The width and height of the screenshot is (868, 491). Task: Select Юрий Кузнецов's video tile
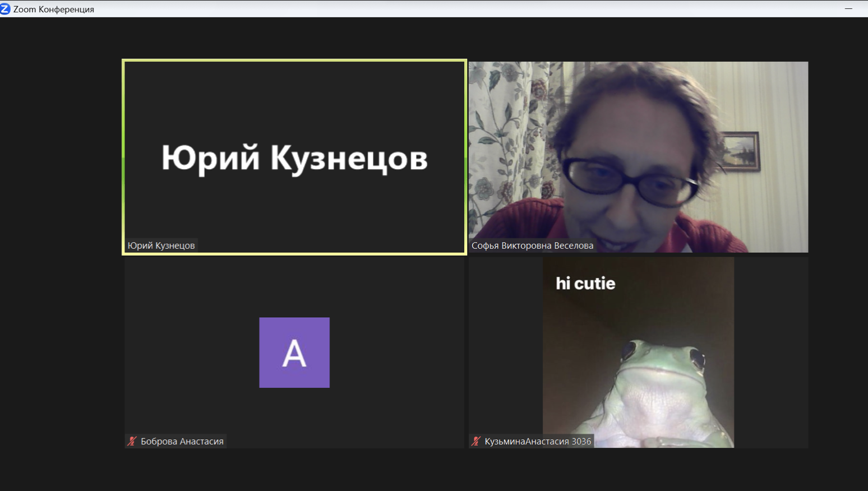tap(294, 157)
